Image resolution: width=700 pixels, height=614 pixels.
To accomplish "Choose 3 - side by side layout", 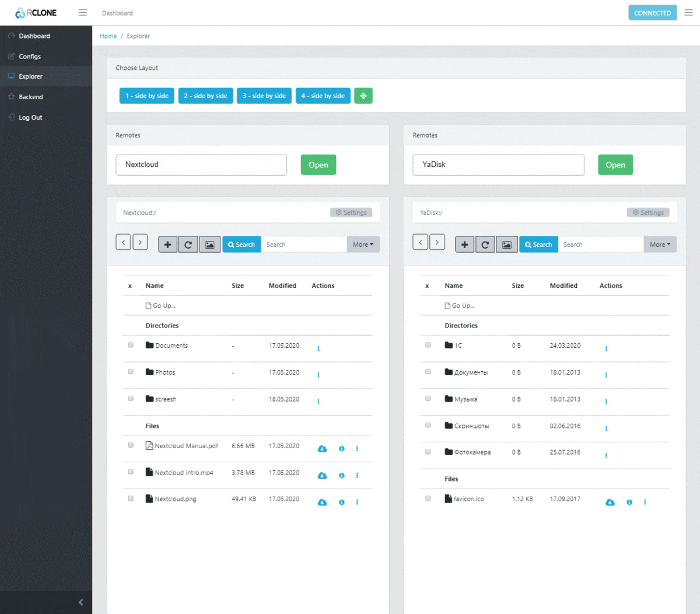I will 264,96.
